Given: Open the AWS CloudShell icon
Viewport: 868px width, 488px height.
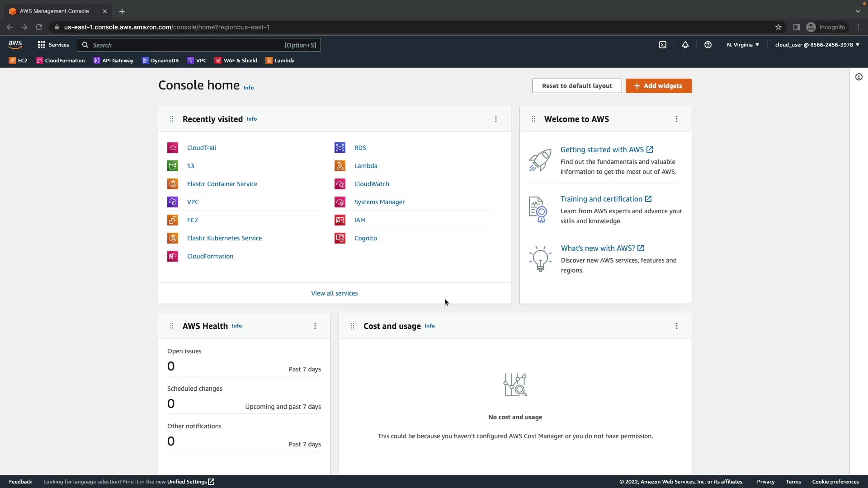Looking at the screenshot, I should (663, 45).
